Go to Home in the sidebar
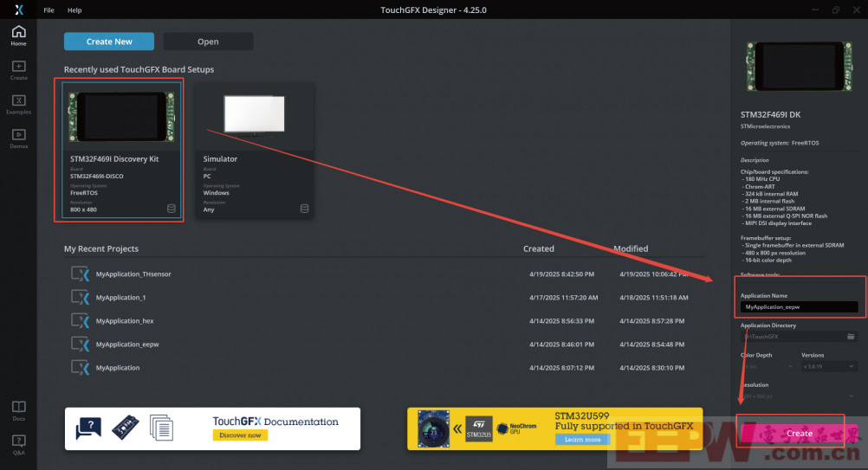 click(x=18, y=35)
